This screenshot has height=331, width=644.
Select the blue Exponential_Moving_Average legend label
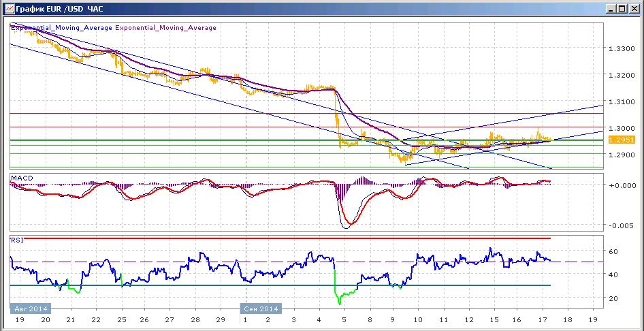click(x=61, y=28)
